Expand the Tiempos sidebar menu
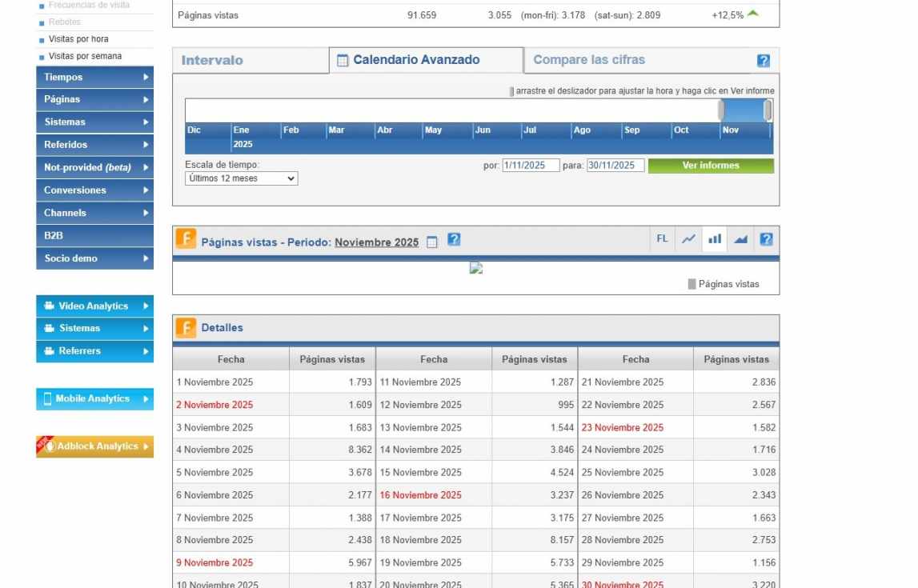Image resolution: width=918 pixels, height=588 pixels. [94, 77]
